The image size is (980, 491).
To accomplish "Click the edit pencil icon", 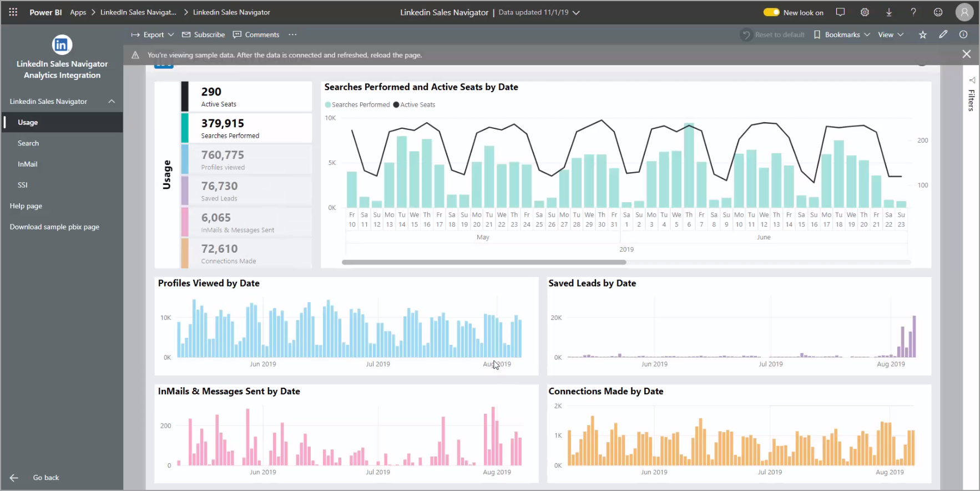I will (943, 34).
